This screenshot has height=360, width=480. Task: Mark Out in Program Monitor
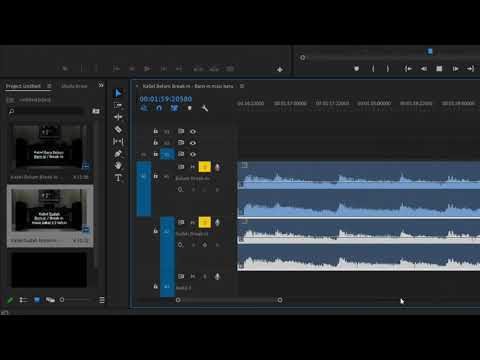click(388, 69)
